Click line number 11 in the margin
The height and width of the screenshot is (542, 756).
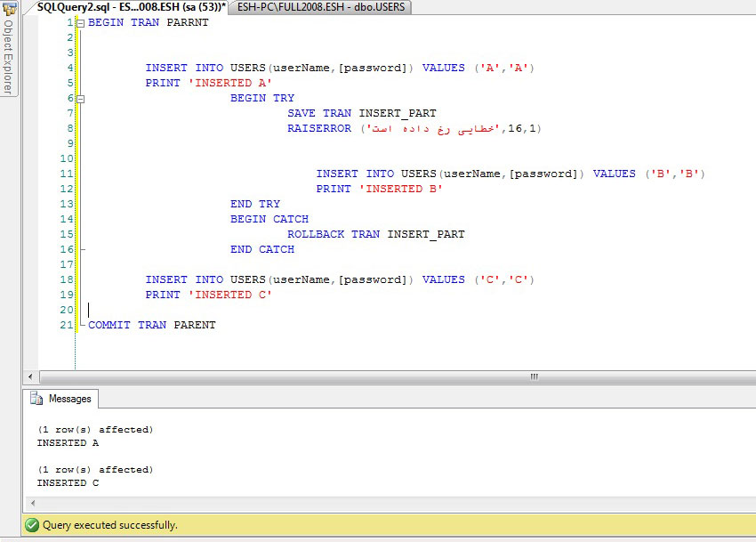tap(67, 174)
